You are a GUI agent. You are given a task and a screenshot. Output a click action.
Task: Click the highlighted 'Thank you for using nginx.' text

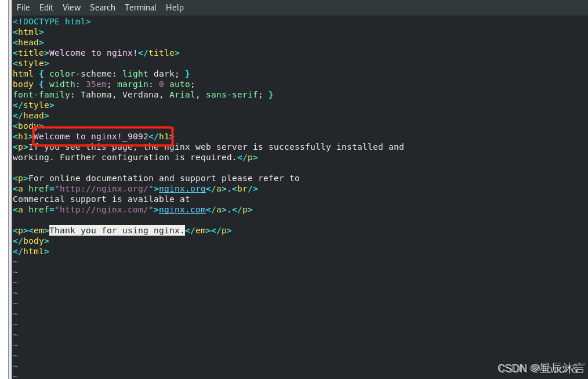pyautogui.click(x=117, y=230)
